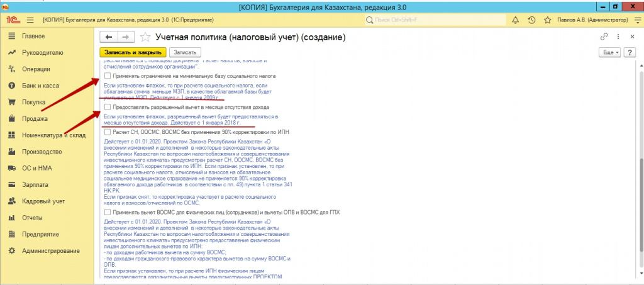Open the Руководителю section

[43, 53]
